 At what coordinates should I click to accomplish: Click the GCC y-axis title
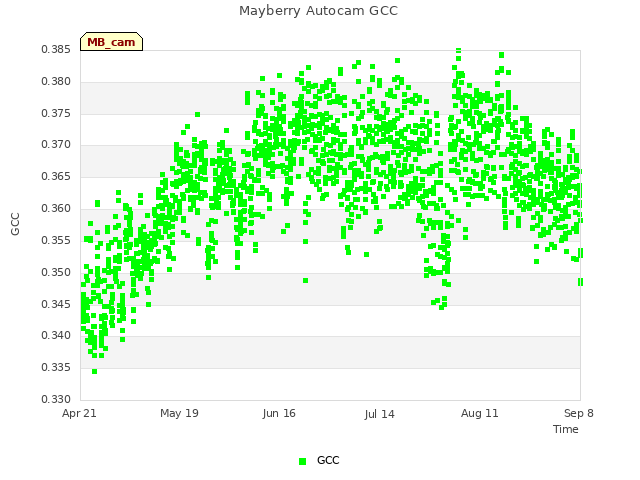15,224
